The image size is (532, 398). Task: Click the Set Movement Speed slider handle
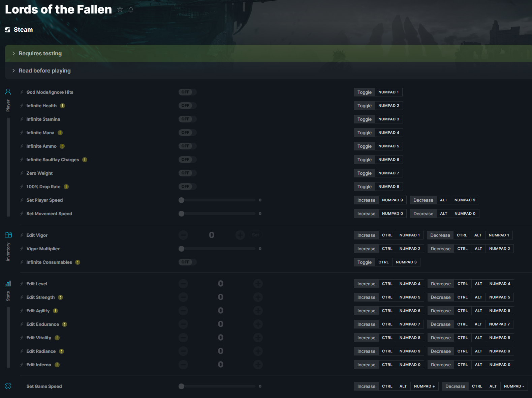click(182, 214)
